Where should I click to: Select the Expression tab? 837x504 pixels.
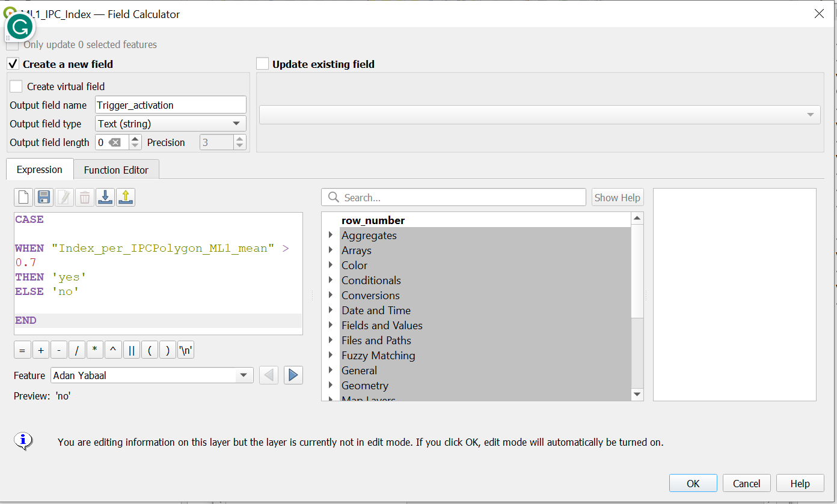(x=40, y=169)
